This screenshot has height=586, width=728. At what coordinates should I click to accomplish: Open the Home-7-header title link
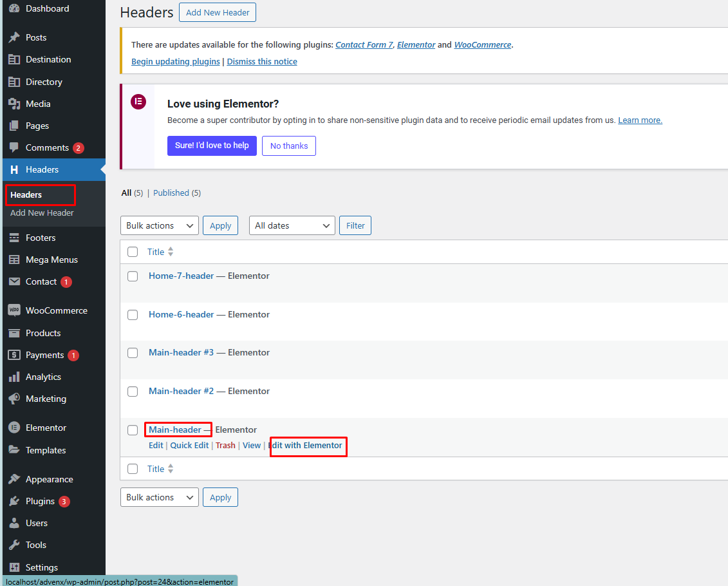(x=181, y=276)
